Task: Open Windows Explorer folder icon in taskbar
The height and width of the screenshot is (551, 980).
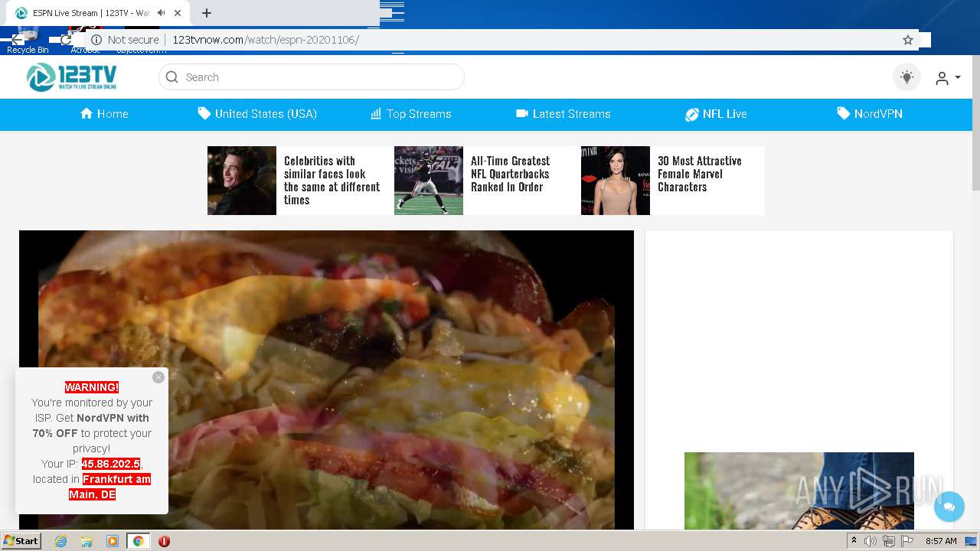Action: (x=87, y=541)
